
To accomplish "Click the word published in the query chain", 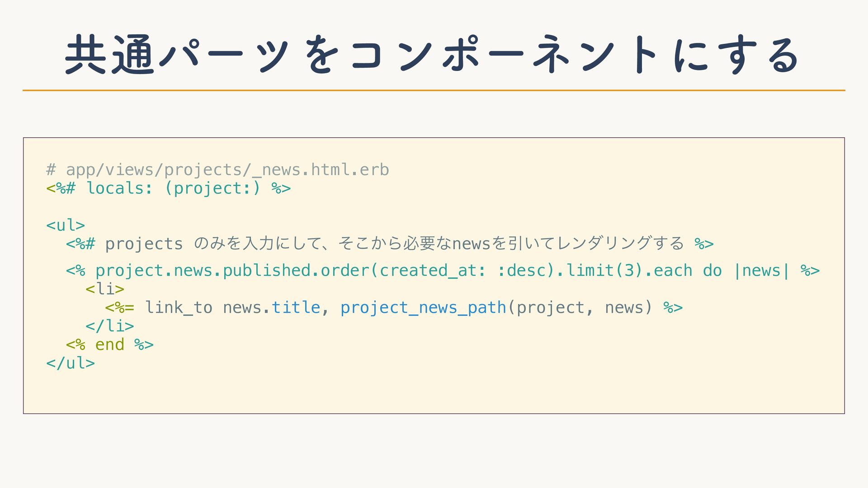I will (267, 270).
